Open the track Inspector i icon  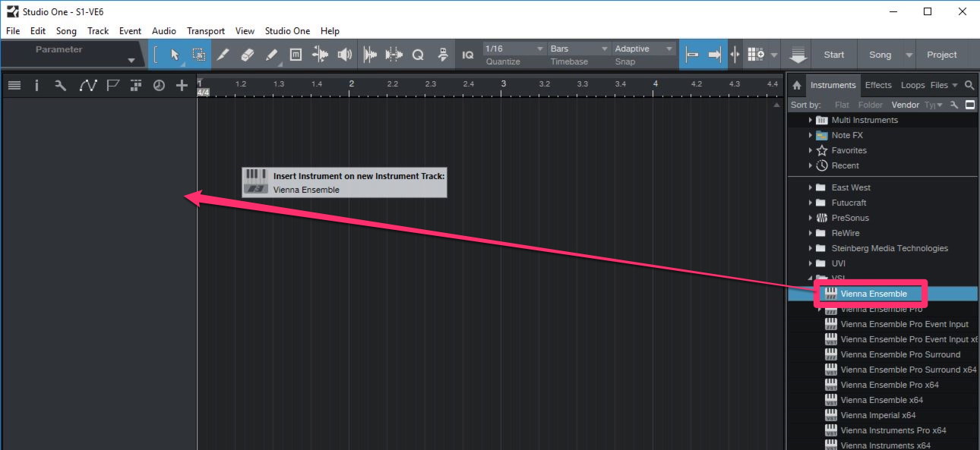point(36,86)
